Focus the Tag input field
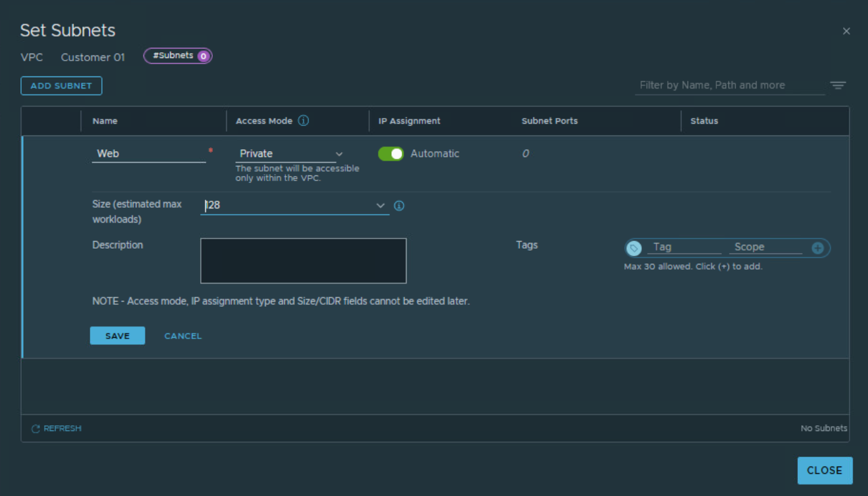This screenshot has width=868, height=496. click(x=684, y=247)
